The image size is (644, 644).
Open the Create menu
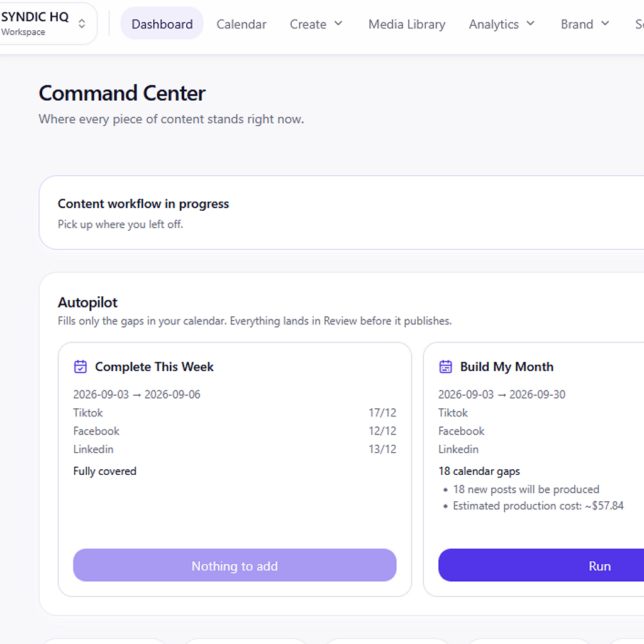click(x=316, y=25)
